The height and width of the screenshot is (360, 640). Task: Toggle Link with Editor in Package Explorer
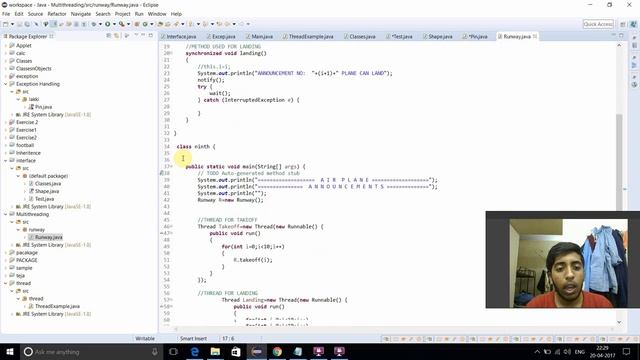(x=117, y=36)
